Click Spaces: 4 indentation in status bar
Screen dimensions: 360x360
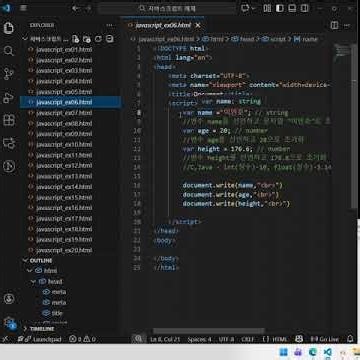(x=199, y=339)
